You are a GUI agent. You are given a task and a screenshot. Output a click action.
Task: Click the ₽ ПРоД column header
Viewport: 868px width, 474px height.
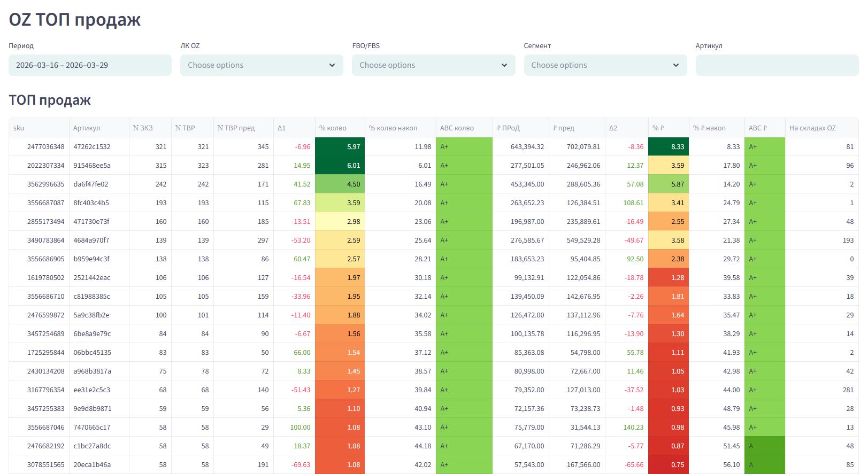(x=520, y=128)
